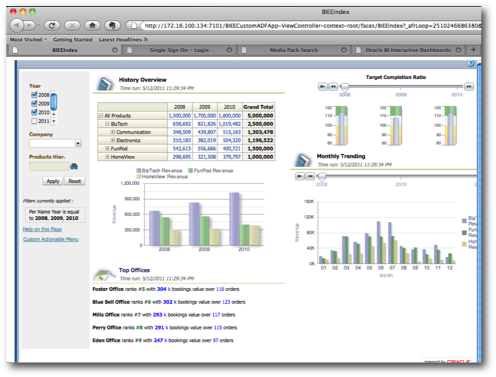Click Perry Office bookings value 291
Screen dimensions: 496x377
point(159,328)
